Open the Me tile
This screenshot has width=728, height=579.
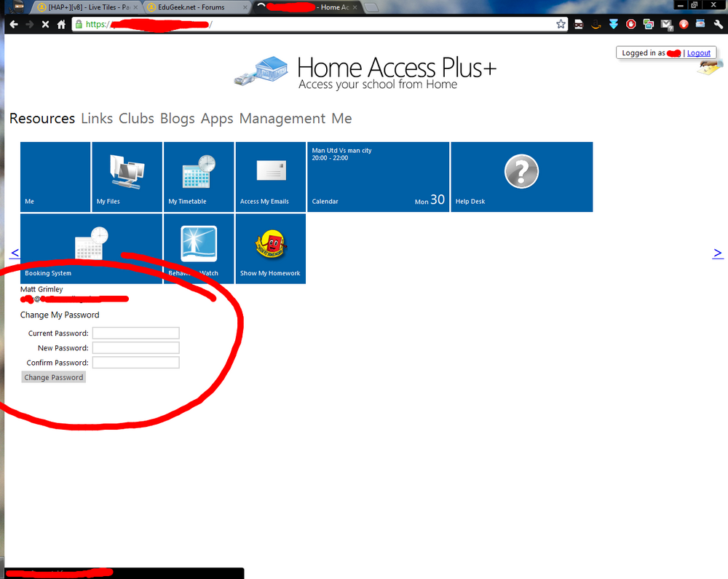click(55, 177)
